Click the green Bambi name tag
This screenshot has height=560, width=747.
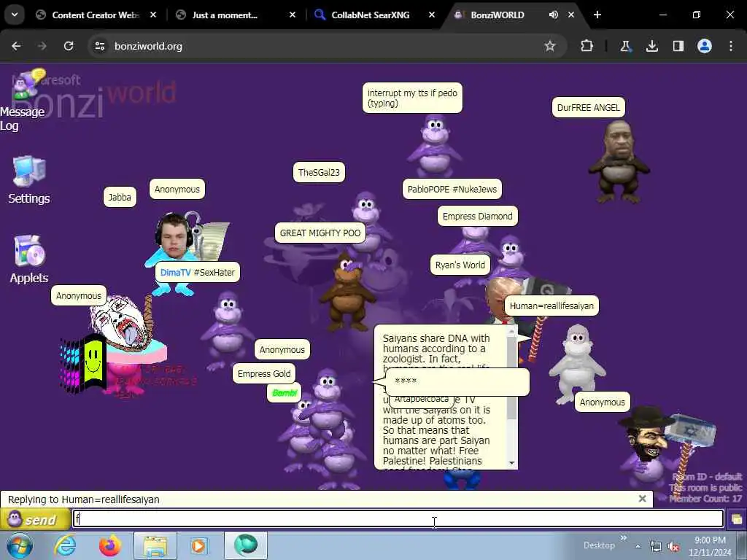tap(285, 392)
